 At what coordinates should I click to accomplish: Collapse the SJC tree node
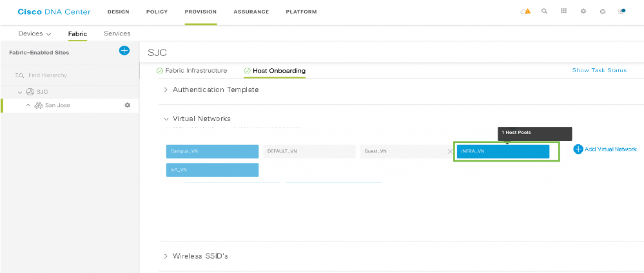[20, 92]
